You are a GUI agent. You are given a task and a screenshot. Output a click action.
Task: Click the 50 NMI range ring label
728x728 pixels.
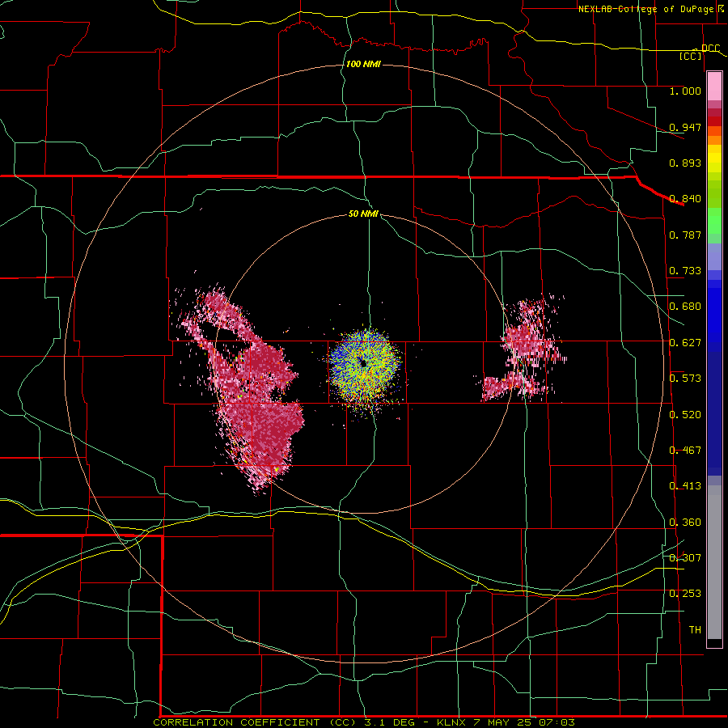coord(363,214)
